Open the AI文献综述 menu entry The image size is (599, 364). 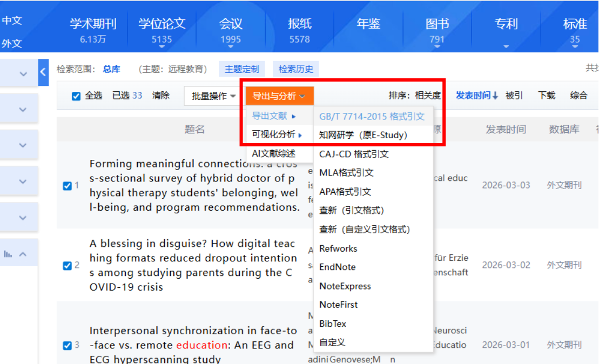[274, 153]
